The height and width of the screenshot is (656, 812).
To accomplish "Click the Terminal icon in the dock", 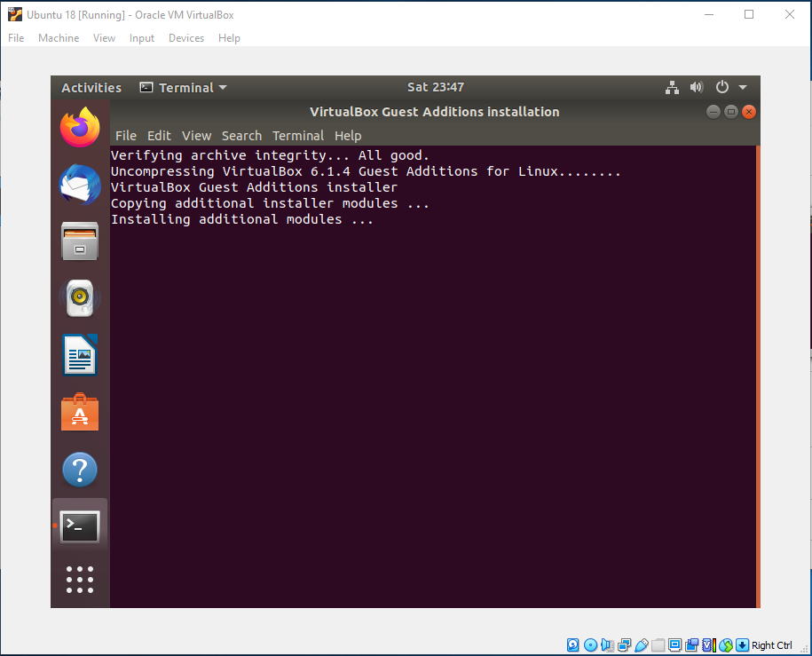I will click(x=80, y=527).
